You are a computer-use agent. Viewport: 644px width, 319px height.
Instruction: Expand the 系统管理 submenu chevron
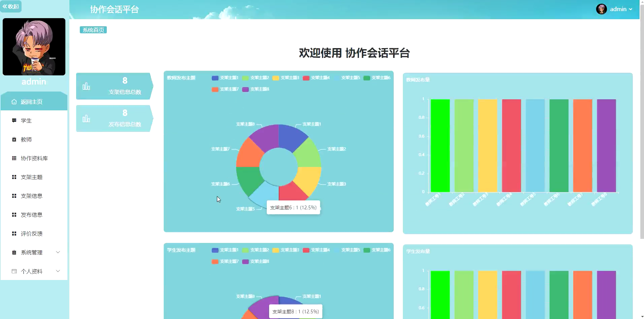coord(58,252)
